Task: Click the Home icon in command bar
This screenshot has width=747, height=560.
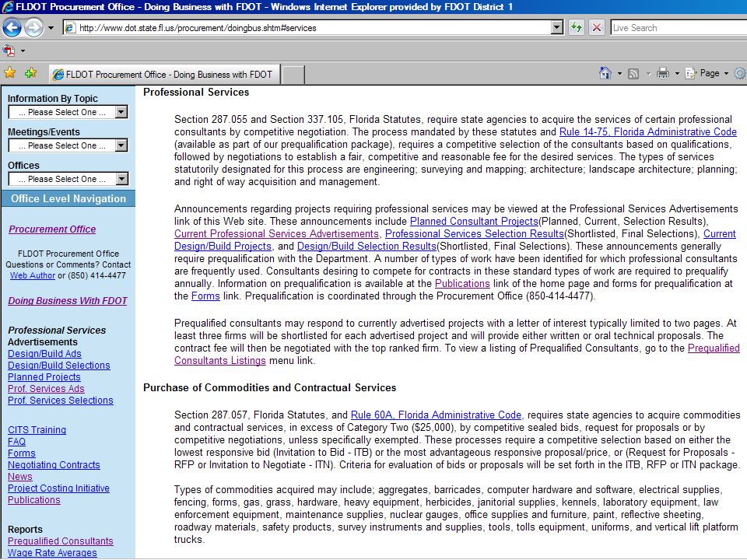Action: [x=605, y=73]
